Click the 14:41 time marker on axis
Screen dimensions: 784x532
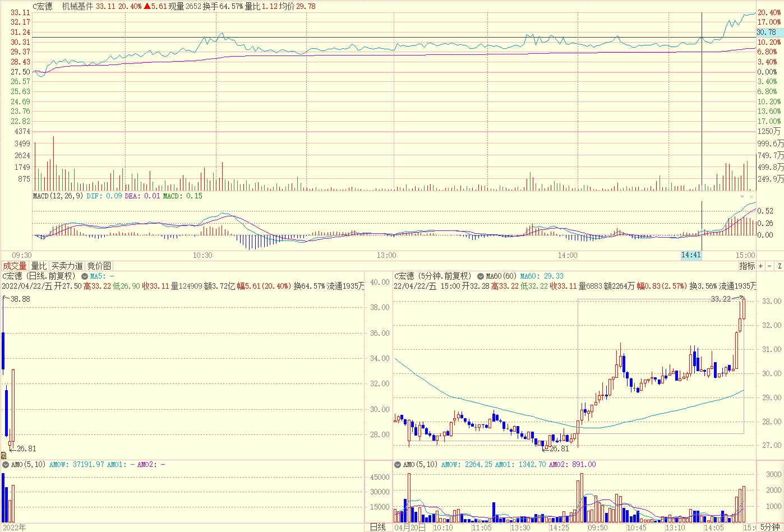point(691,255)
